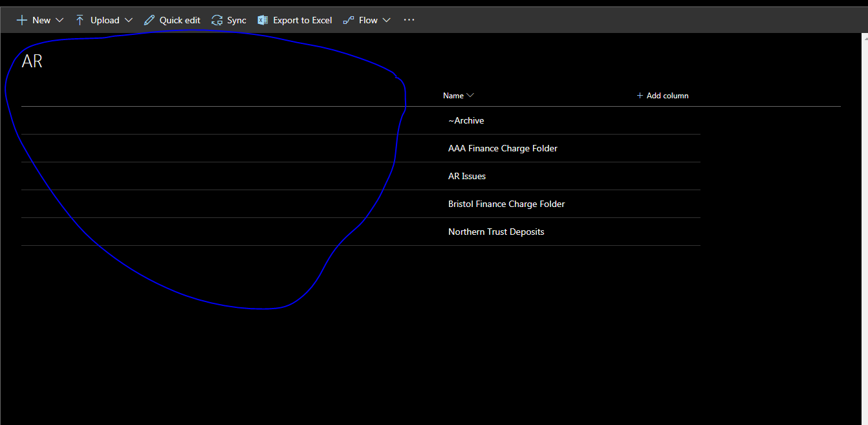Expand the New dropdown chevron

(x=60, y=20)
